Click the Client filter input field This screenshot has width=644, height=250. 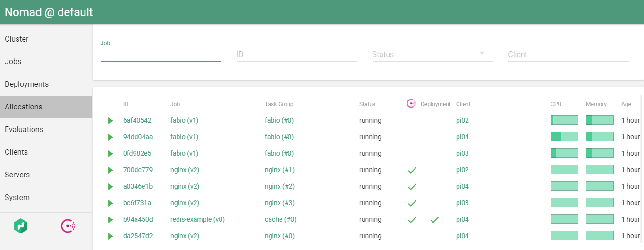pyautogui.click(x=568, y=55)
